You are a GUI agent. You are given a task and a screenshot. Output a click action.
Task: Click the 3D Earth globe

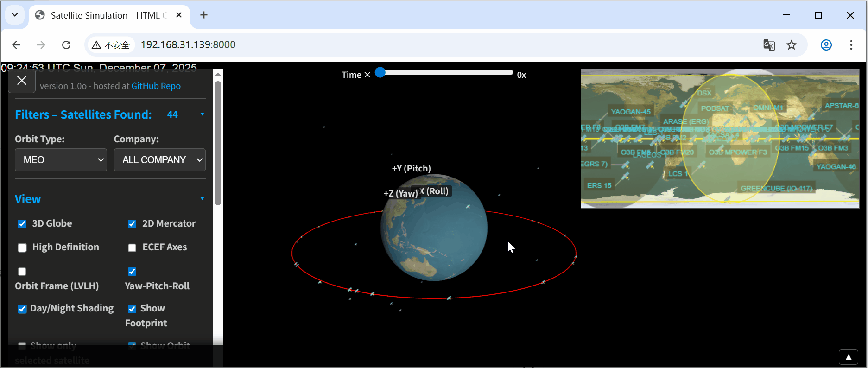(x=434, y=228)
